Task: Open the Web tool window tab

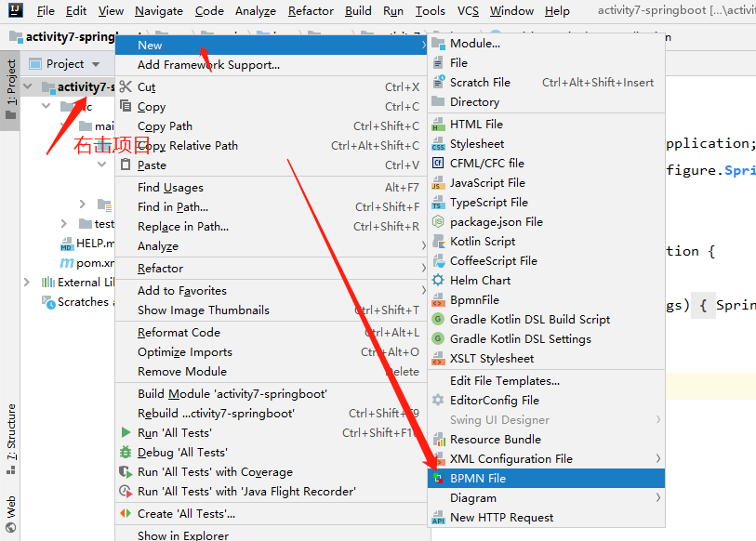Action: pyautogui.click(x=10, y=514)
